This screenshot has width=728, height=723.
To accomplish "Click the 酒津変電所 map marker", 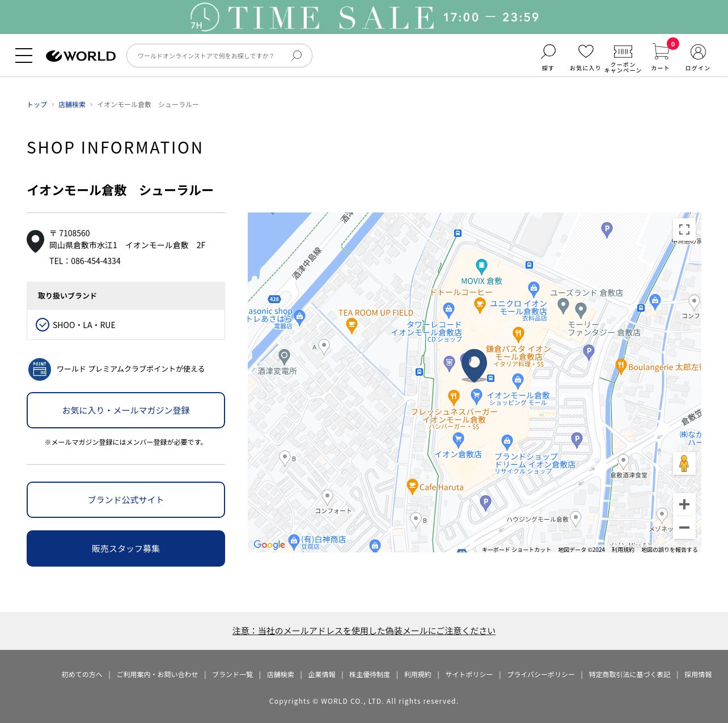I will pyautogui.click(x=284, y=356).
